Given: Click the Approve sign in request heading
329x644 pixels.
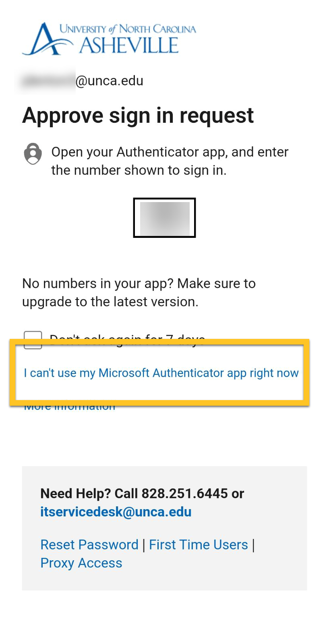Looking at the screenshot, I should (138, 116).
